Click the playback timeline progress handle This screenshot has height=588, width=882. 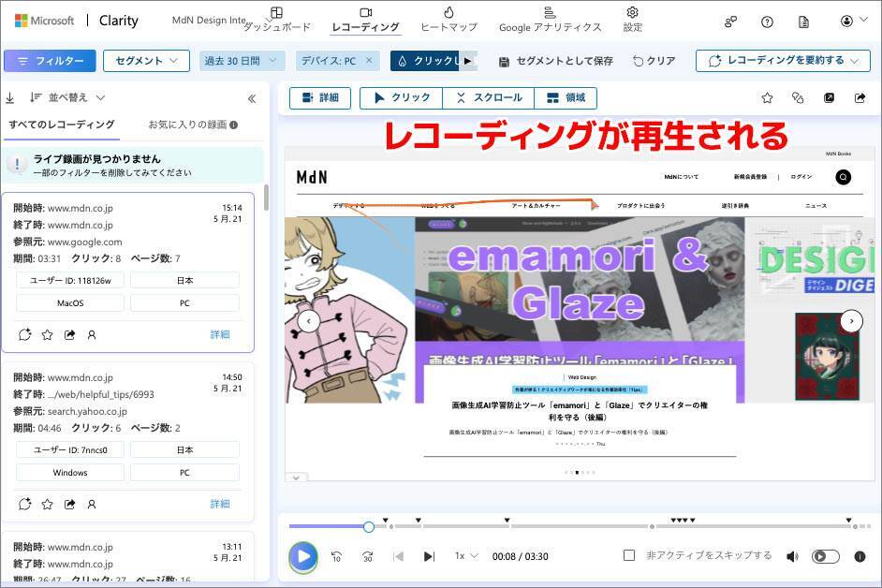[369, 526]
